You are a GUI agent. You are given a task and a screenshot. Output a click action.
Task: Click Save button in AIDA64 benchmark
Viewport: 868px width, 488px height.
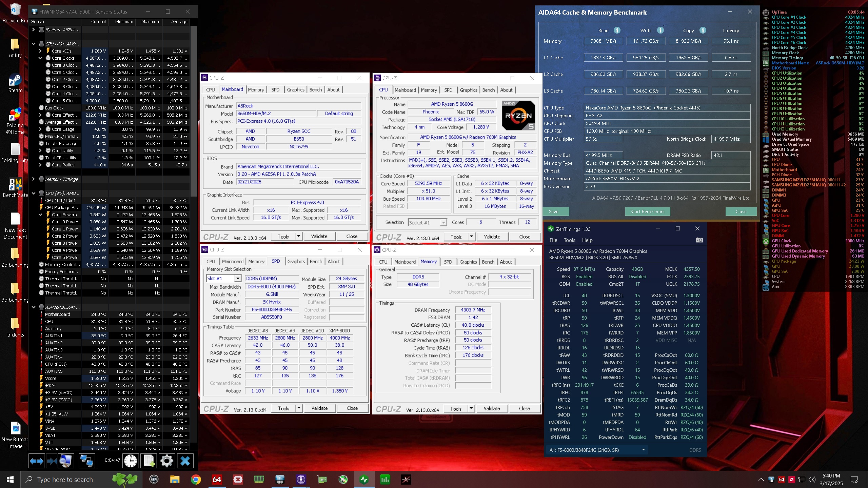556,211
